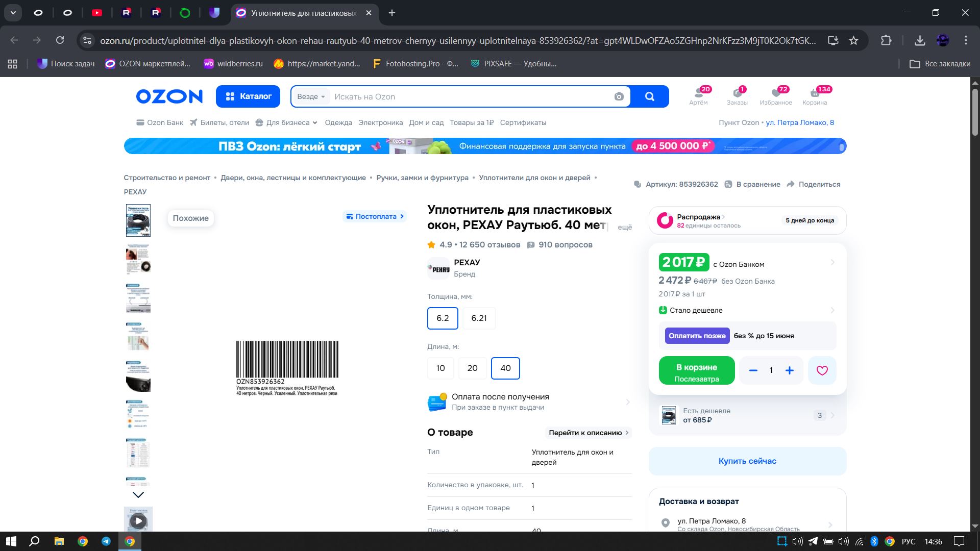
Task: Add product to favorites with heart button
Action: point(822,370)
